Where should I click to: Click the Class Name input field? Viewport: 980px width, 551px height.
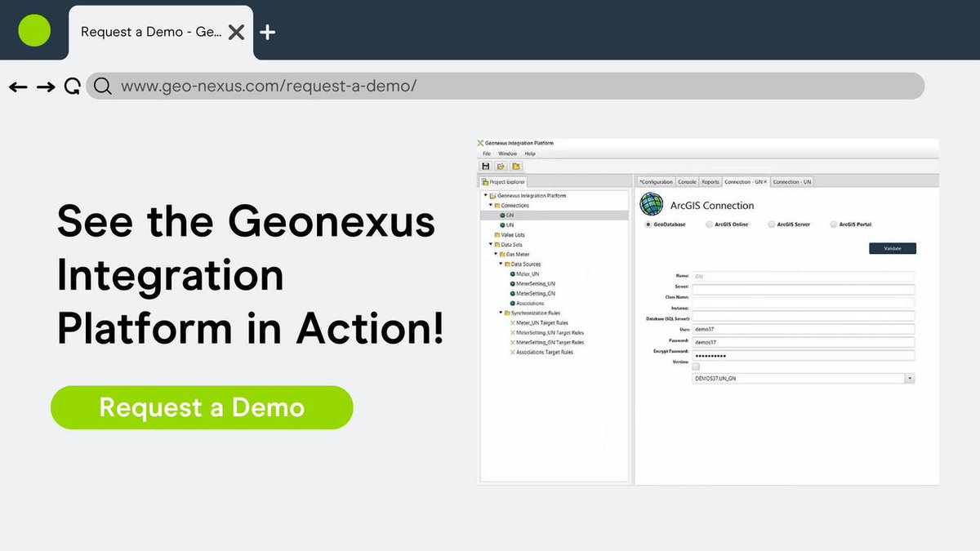coord(804,302)
